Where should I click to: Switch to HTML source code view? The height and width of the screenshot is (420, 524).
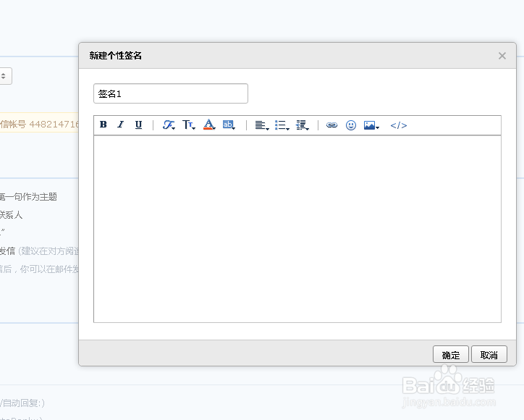click(399, 125)
